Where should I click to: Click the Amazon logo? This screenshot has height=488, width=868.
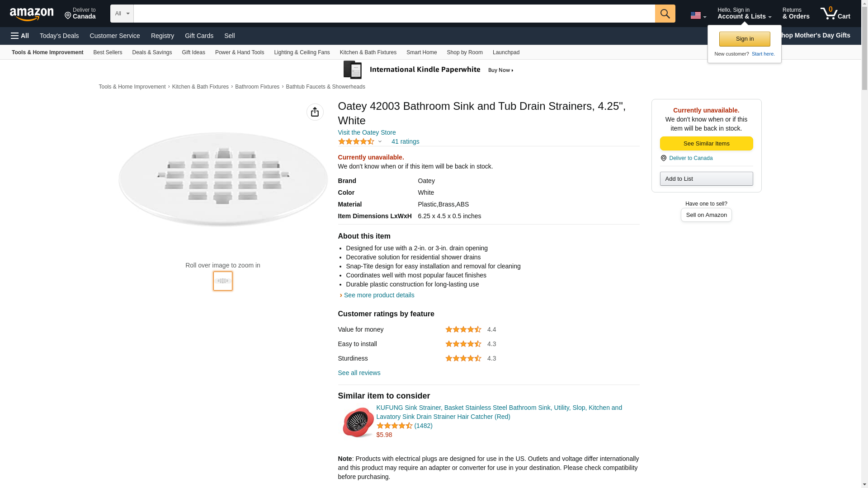[32, 14]
